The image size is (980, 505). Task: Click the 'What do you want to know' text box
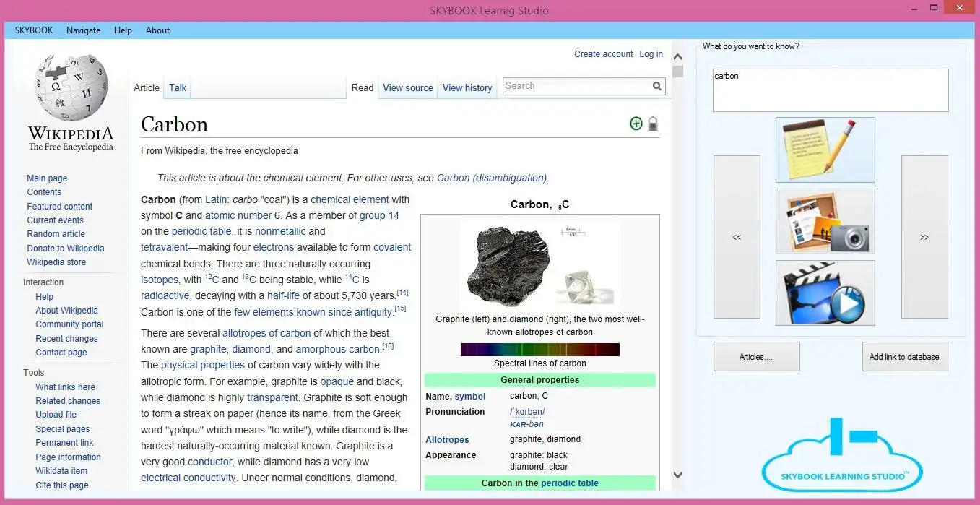pos(831,90)
